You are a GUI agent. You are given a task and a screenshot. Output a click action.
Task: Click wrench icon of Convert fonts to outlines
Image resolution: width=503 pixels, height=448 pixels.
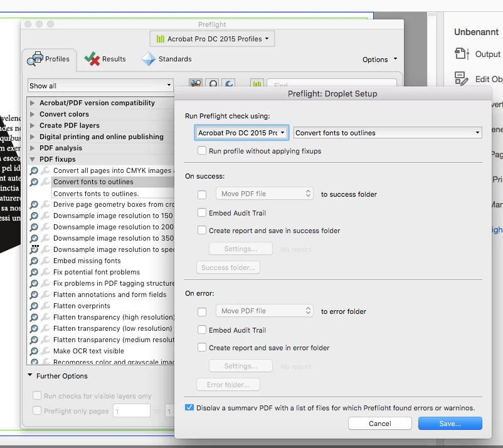pos(46,182)
